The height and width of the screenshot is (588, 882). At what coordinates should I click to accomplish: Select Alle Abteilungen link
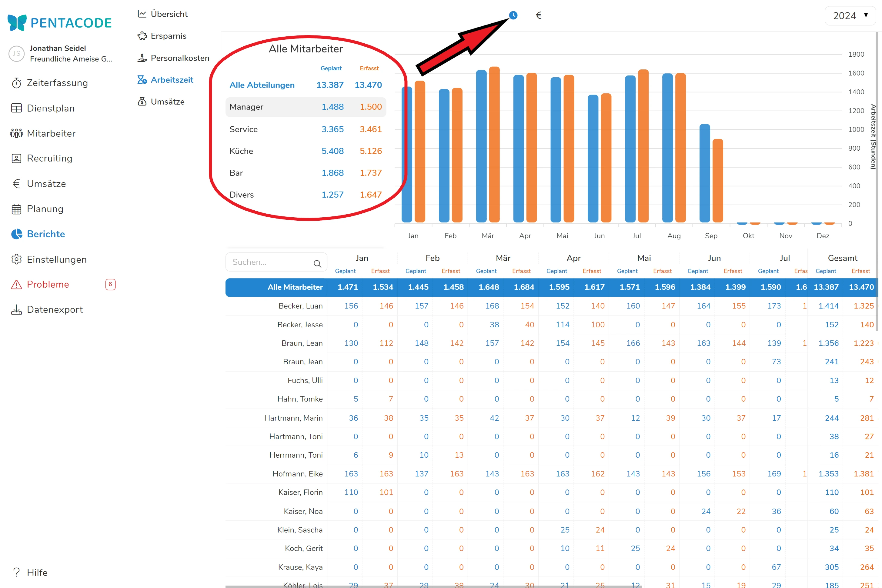262,85
